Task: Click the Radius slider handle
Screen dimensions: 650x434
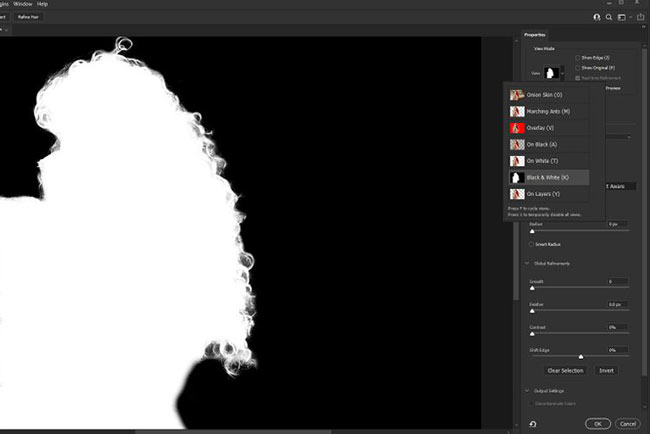Action: pyautogui.click(x=532, y=231)
